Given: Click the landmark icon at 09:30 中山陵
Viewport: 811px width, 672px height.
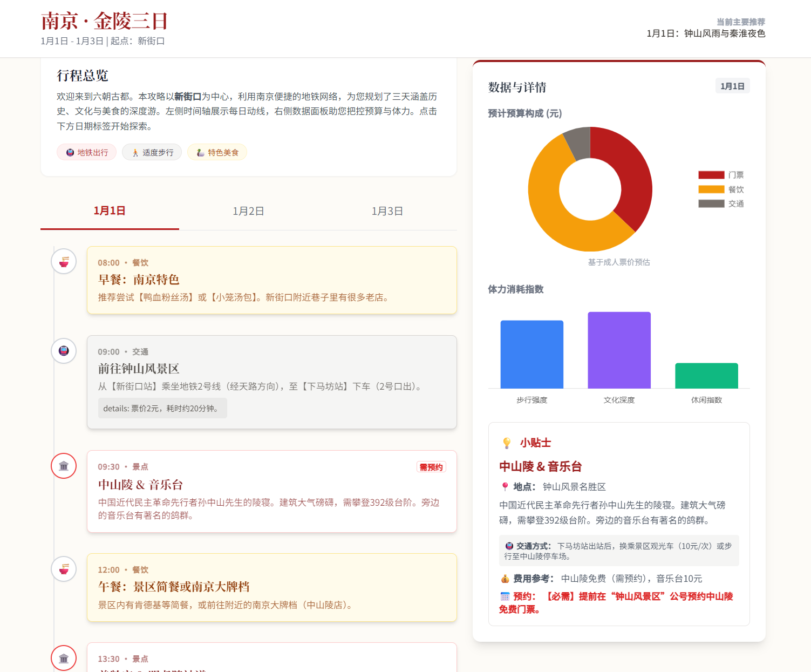Looking at the screenshot, I should click(64, 466).
